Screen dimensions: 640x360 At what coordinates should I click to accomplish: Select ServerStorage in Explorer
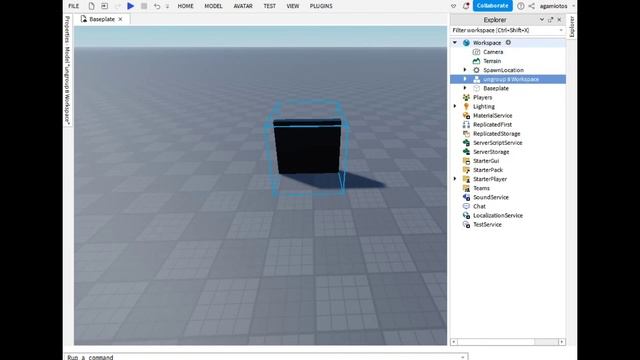tap(491, 152)
